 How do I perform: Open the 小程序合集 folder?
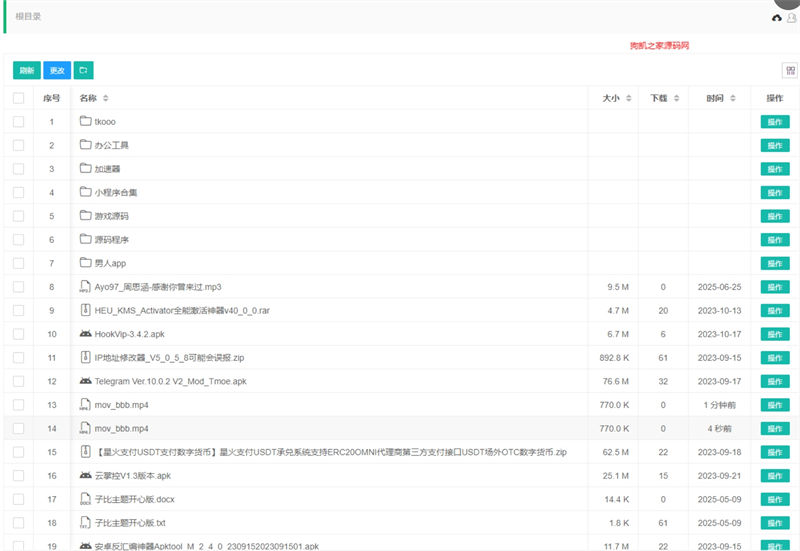coord(116,193)
